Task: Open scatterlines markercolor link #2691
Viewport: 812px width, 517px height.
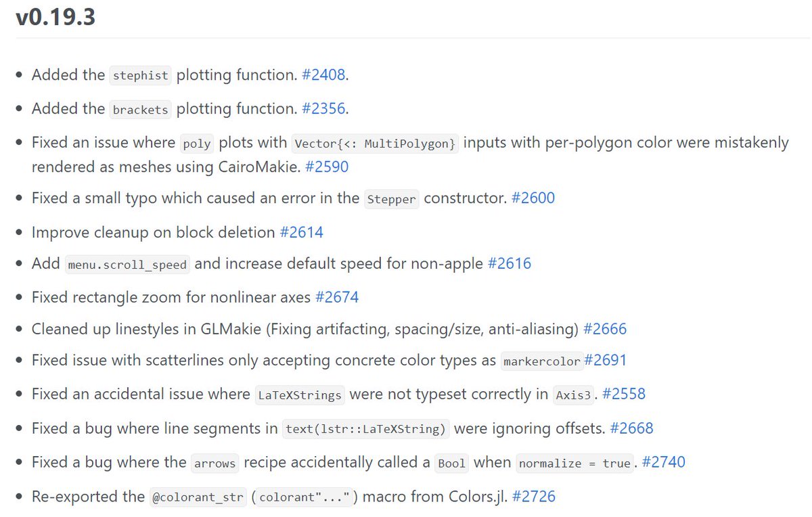Action: [606, 360]
